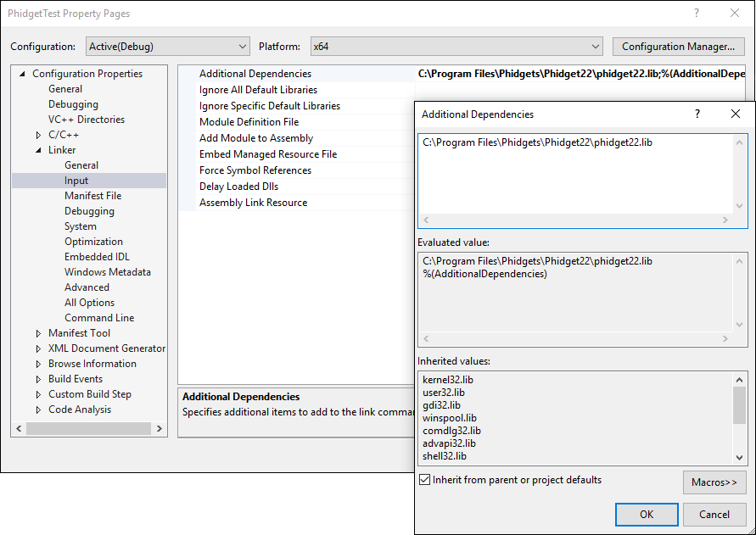Select Add Module to Assembly property
This screenshot has width=756, height=535.
pyautogui.click(x=296, y=138)
